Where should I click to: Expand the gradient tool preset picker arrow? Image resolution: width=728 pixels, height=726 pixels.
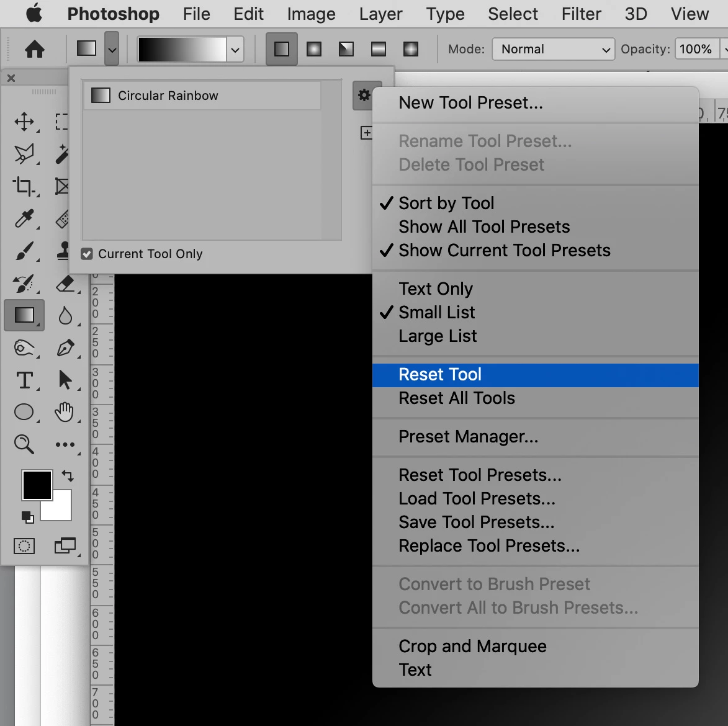tap(112, 49)
